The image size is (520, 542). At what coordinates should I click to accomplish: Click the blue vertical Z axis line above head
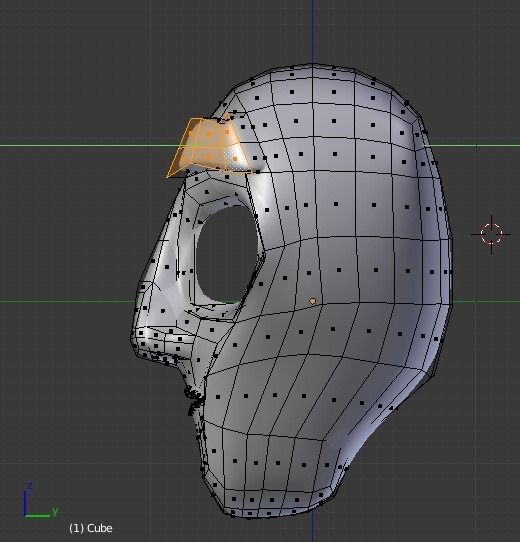click(313, 31)
